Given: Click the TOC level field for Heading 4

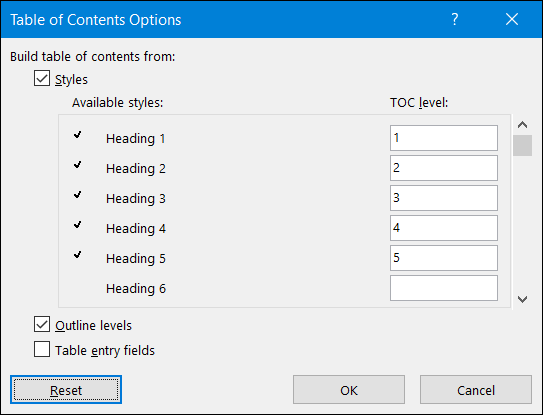Looking at the screenshot, I should pos(444,228).
